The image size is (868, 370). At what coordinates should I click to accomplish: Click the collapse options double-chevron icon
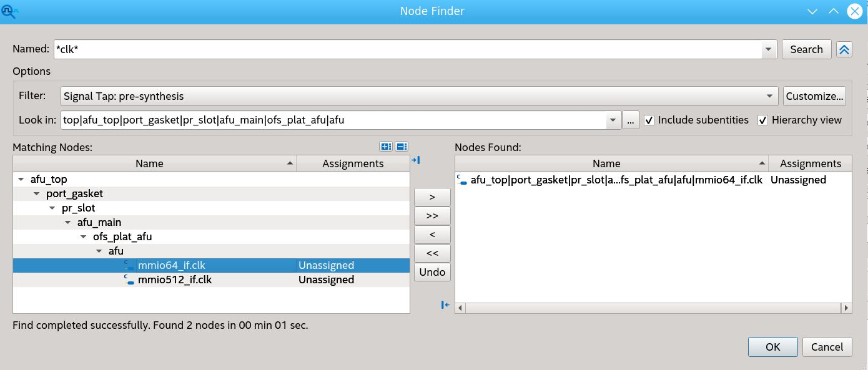pos(844,49)
